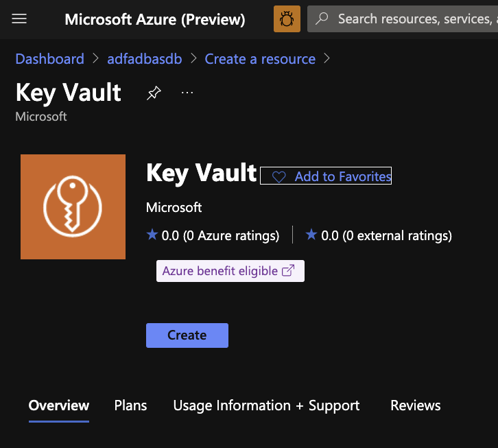Switch to the Plans tab
This screenshot has height=448, width=498.
coord(130,405)
